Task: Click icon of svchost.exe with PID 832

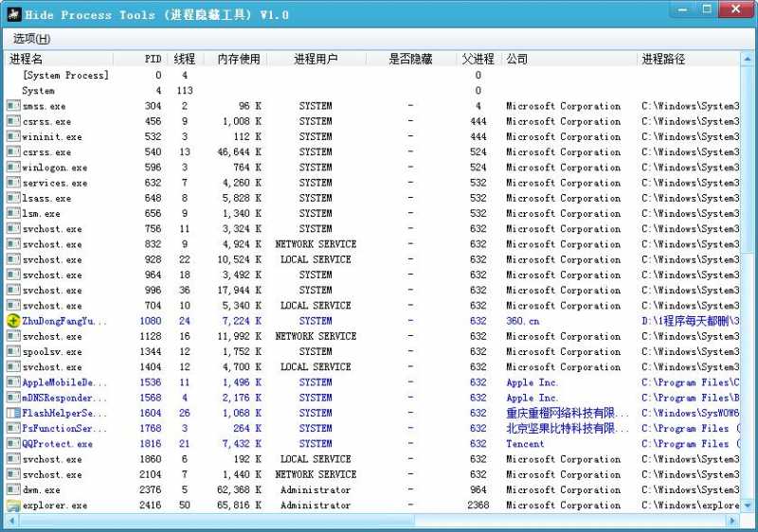Action: (x=13, y=244)
